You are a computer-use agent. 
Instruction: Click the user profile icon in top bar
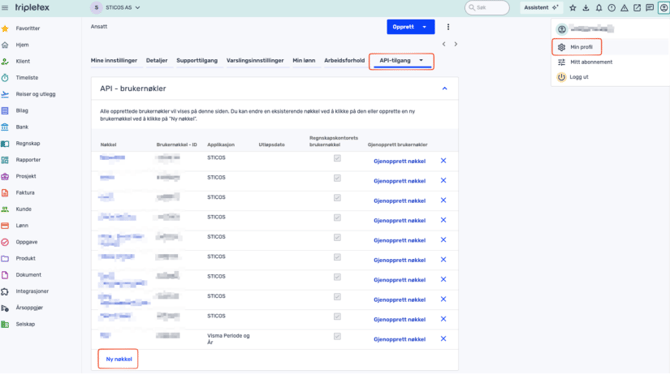(x=664, y=8)
